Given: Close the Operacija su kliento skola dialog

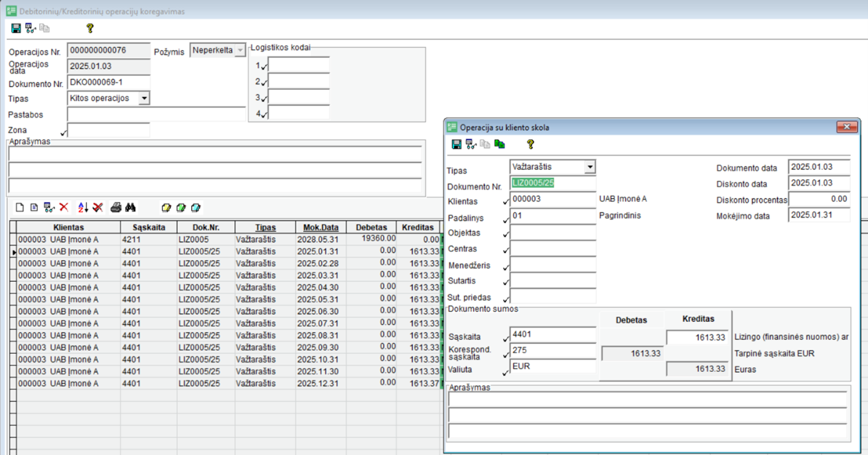Looking at the screenshot, I should coord(847,127).
